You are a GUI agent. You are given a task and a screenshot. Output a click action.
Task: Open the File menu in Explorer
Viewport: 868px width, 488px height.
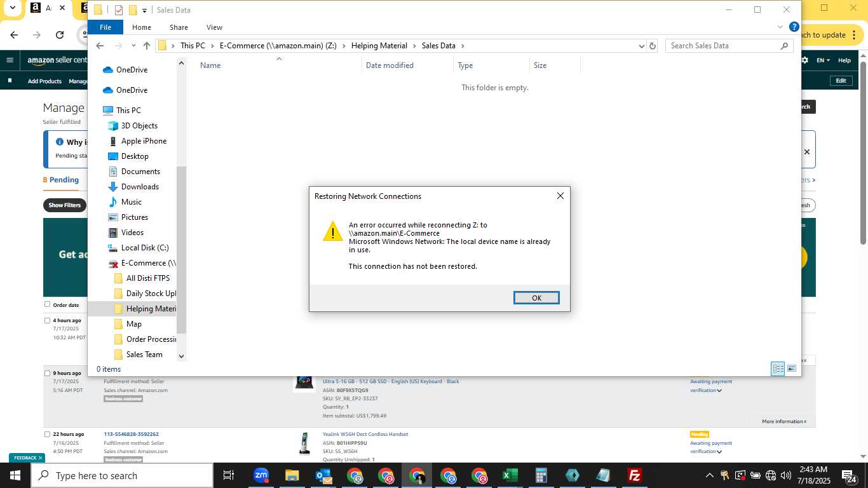tap(105, 27)
